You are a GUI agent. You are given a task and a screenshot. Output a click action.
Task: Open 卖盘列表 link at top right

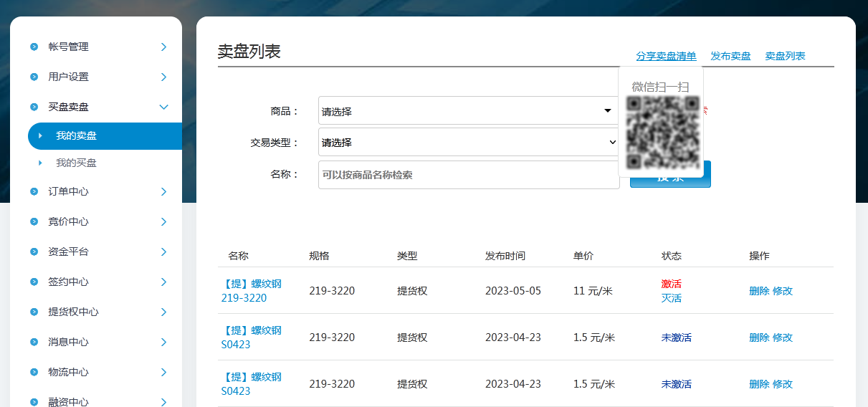785,56
